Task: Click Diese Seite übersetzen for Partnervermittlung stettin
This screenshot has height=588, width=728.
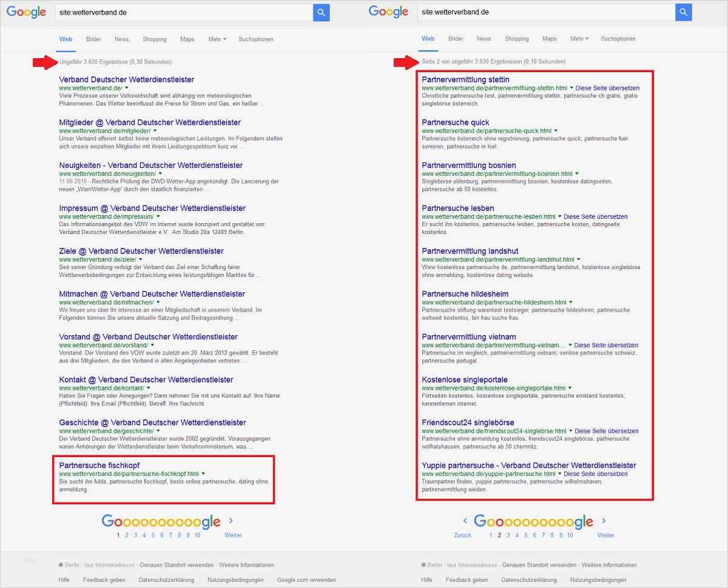Action: pyautogui.click(x=607, y=89)
